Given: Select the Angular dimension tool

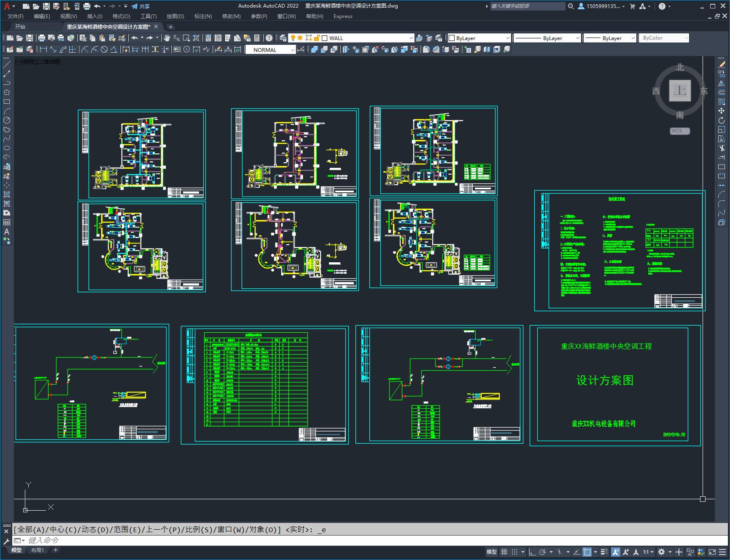Looking at the screenshot, I should pos(114,49).
